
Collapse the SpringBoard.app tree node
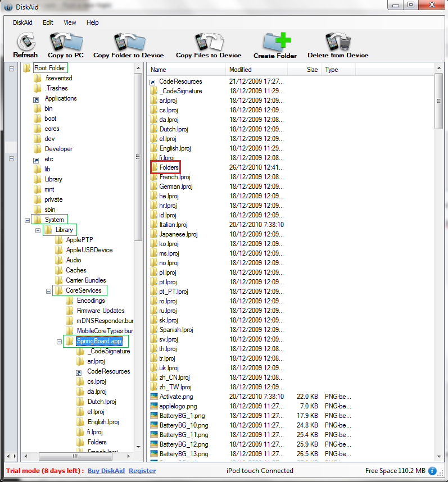click(60, 342)
